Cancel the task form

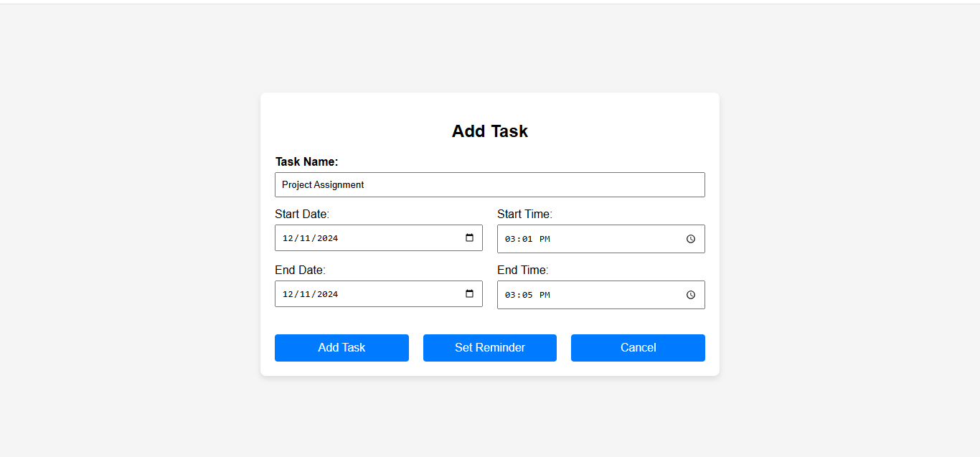pos(638,348)
